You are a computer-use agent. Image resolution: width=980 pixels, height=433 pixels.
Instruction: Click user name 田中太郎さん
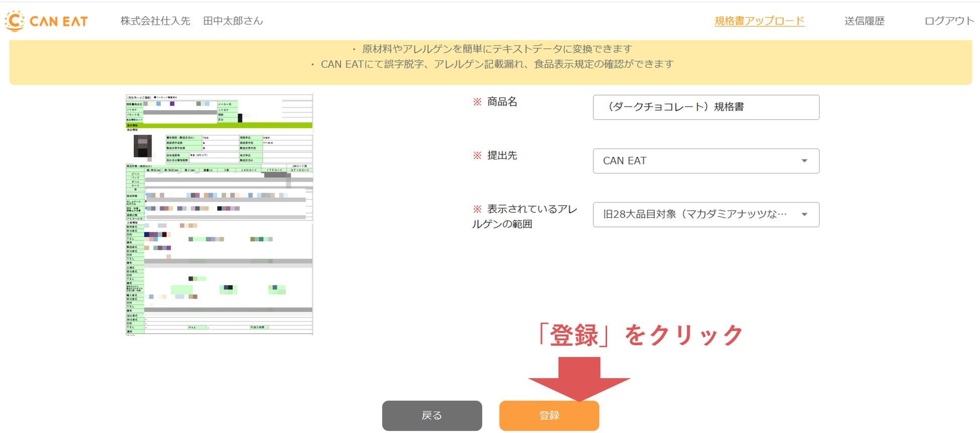(x=233, y=21)
